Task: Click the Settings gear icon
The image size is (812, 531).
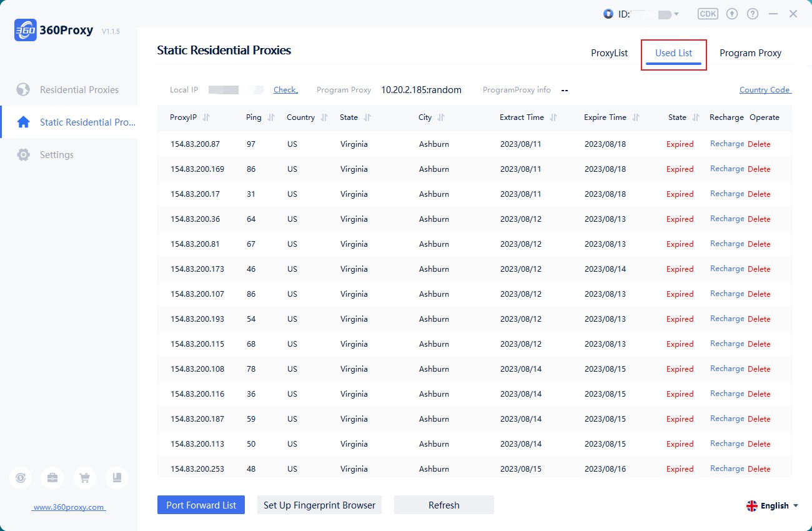Action: (23, 155)
